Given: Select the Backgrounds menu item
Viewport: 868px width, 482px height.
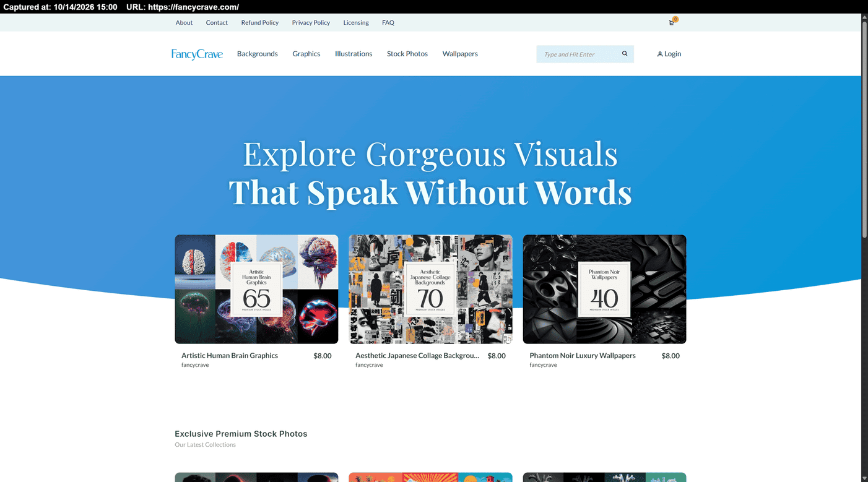Looking at the screenshot, I should coord(258,54).
